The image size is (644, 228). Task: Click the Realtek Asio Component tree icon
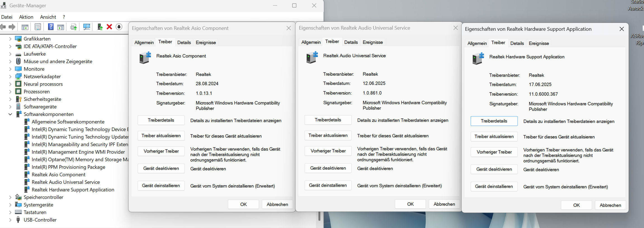[x=27, y=174]
